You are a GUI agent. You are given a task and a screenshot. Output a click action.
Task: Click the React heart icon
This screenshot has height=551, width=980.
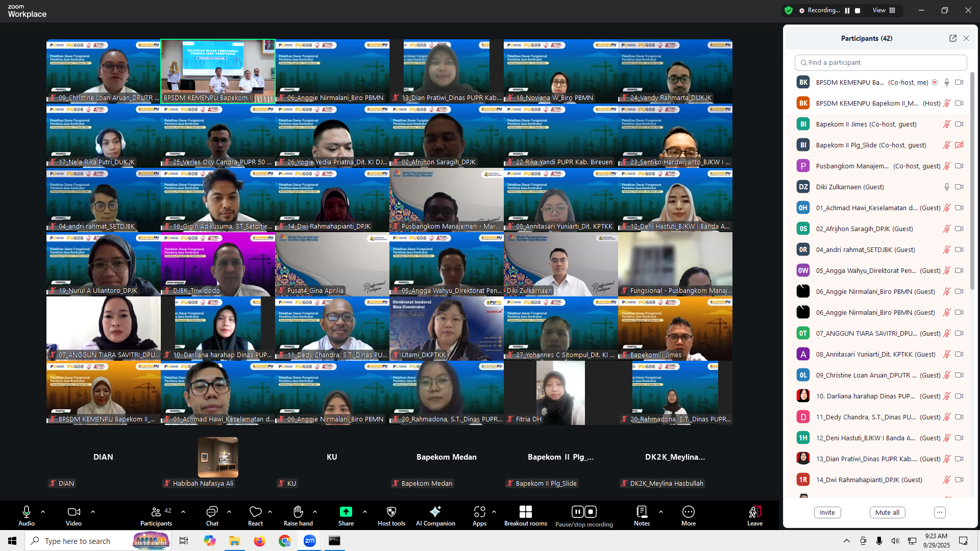255,512
